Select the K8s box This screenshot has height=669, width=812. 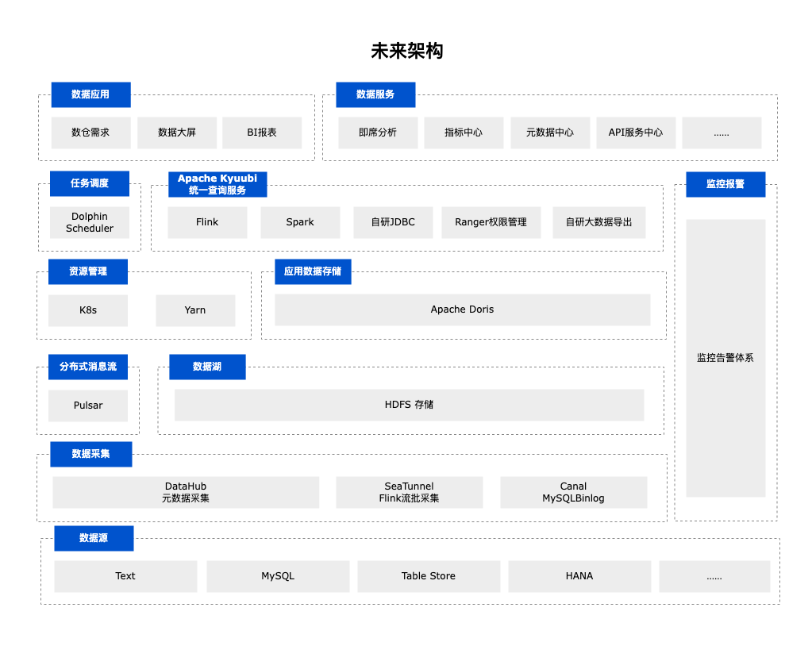click(87, 310)
